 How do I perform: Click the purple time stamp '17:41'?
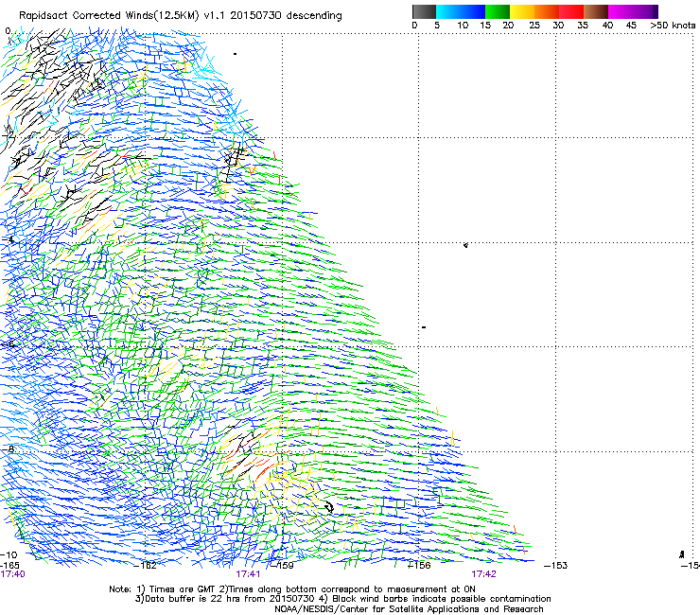(x=248, y=574)
